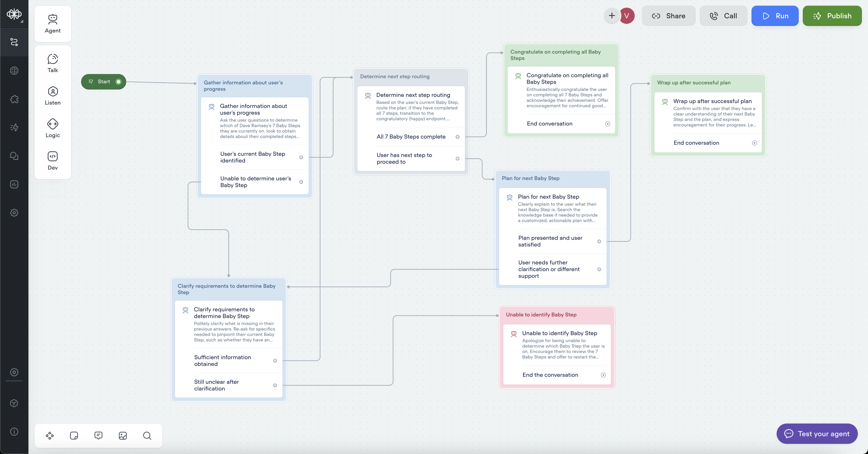Viewport: 868px width, 454px height.
Task: Click 'All 7 Baby Steps complete' output port
Action: (x=457, y=137)
